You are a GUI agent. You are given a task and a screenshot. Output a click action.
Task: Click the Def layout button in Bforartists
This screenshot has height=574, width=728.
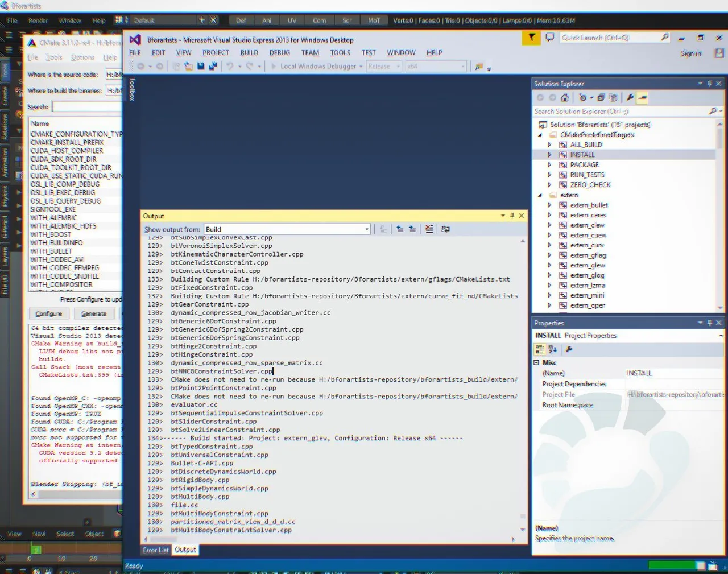pos(241,20)
